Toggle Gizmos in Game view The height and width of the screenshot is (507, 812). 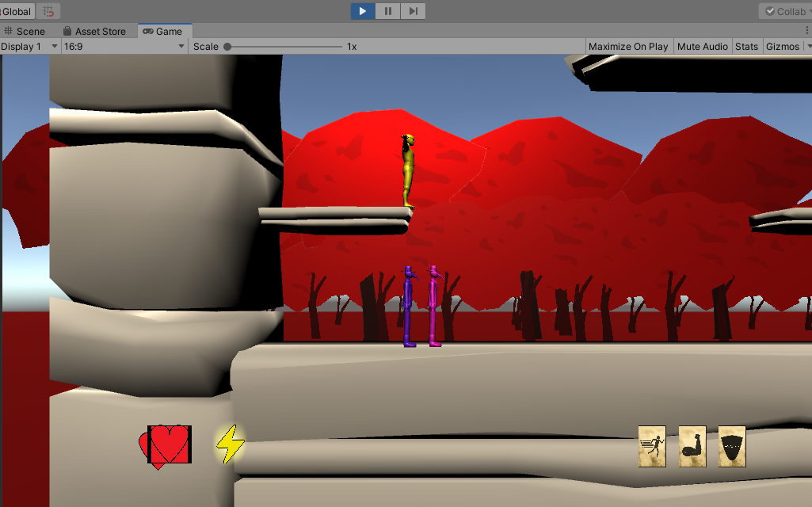[x=782, y=47]
